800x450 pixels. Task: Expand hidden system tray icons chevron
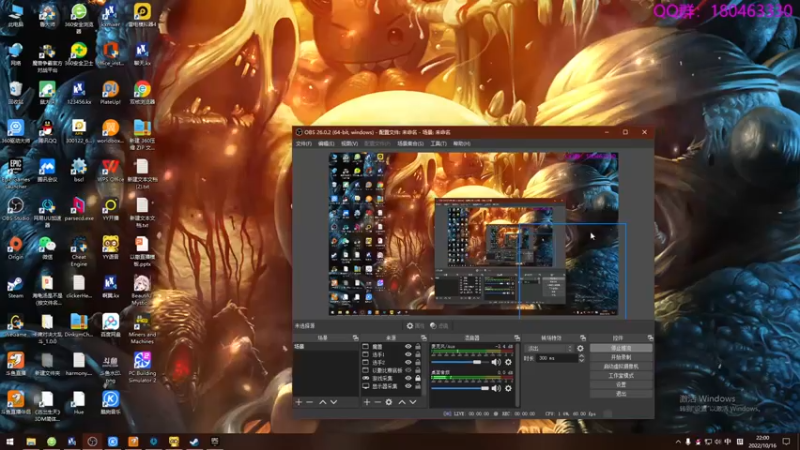point(678,442)
